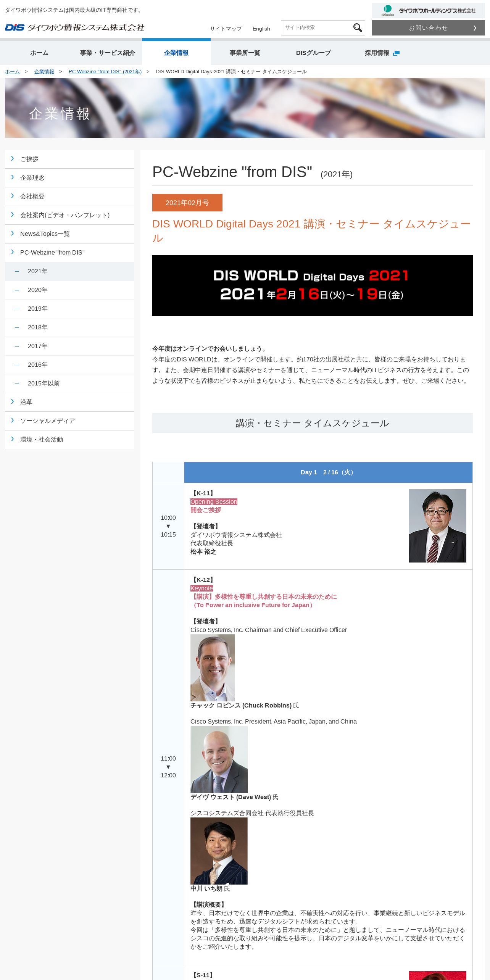Click the chevron beside News&Topics一覧
This screenshot has width=490, height=980.
coord(12,233)
